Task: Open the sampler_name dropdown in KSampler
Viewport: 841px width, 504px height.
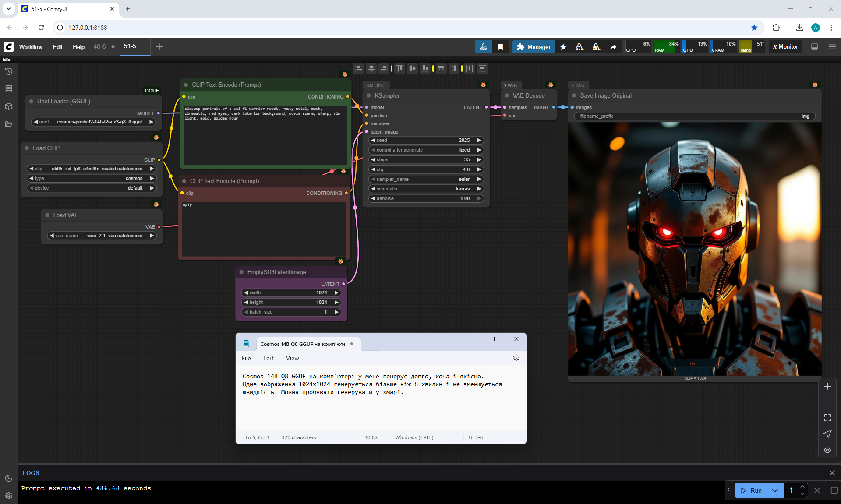Action: 426,179
